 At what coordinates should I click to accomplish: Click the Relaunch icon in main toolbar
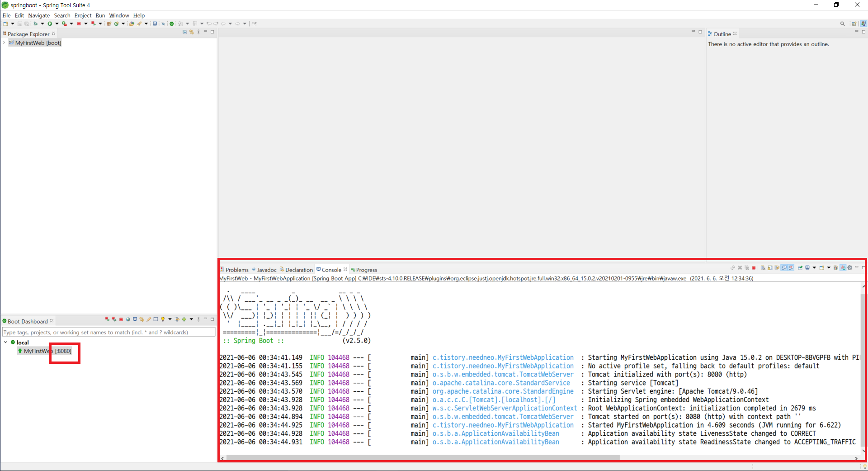94,24
